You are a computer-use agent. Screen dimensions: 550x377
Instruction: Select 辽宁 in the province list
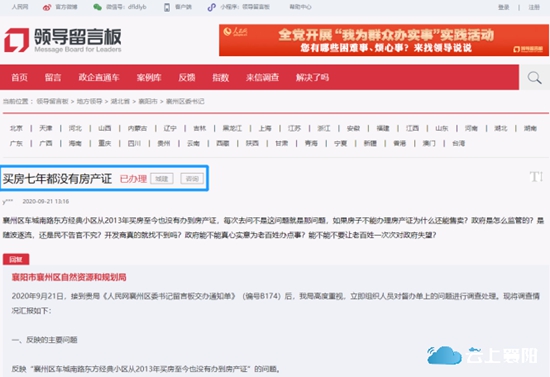(x=170, y=128)
